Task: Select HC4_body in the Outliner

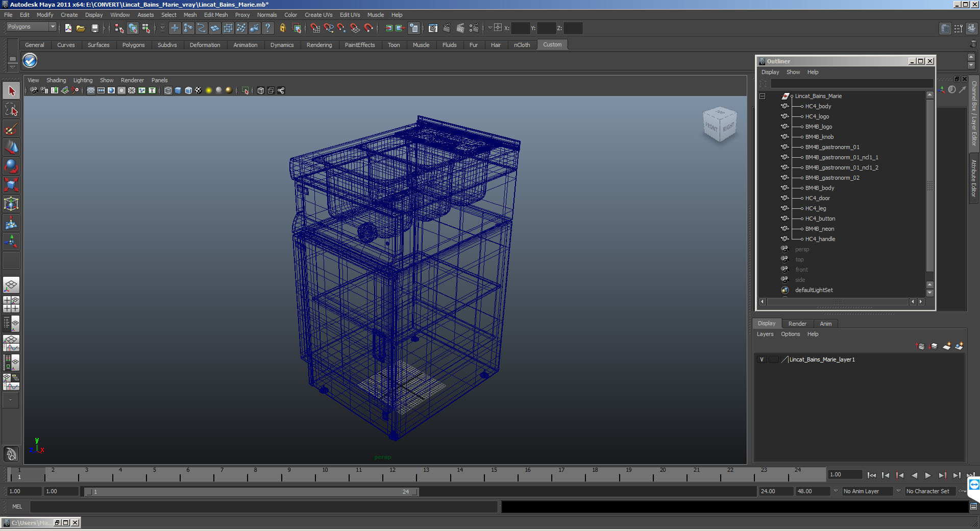Action: (x=818, y=106)
